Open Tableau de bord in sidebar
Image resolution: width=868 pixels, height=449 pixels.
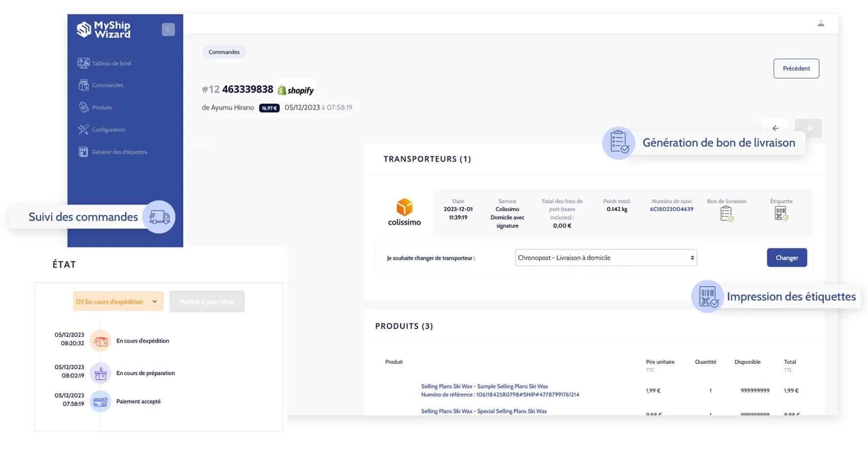click(x=111, y=64)
